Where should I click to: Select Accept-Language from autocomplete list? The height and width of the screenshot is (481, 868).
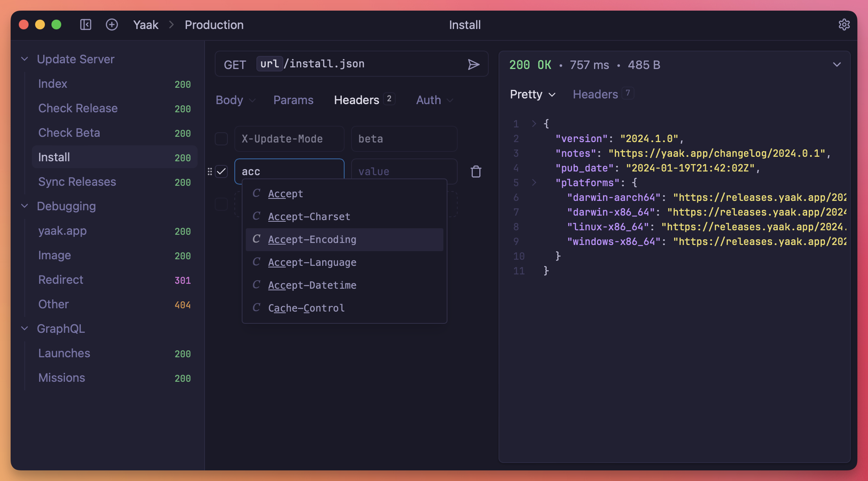312,263
